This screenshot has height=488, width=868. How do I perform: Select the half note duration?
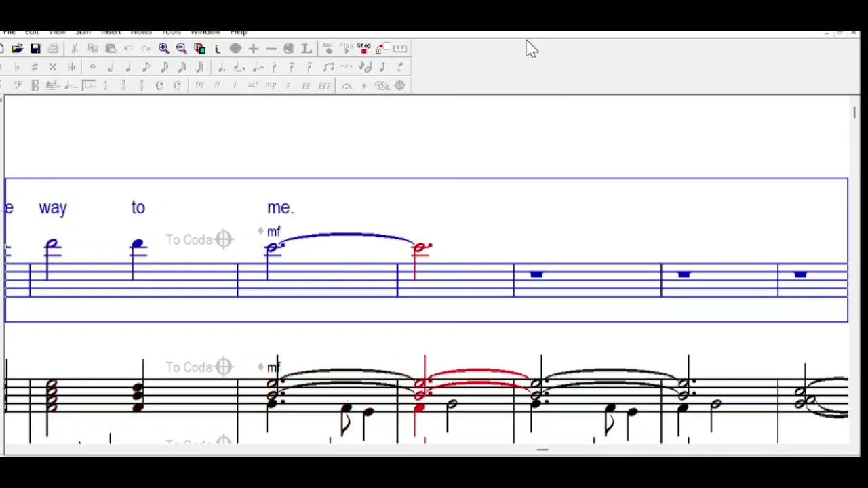110,67
